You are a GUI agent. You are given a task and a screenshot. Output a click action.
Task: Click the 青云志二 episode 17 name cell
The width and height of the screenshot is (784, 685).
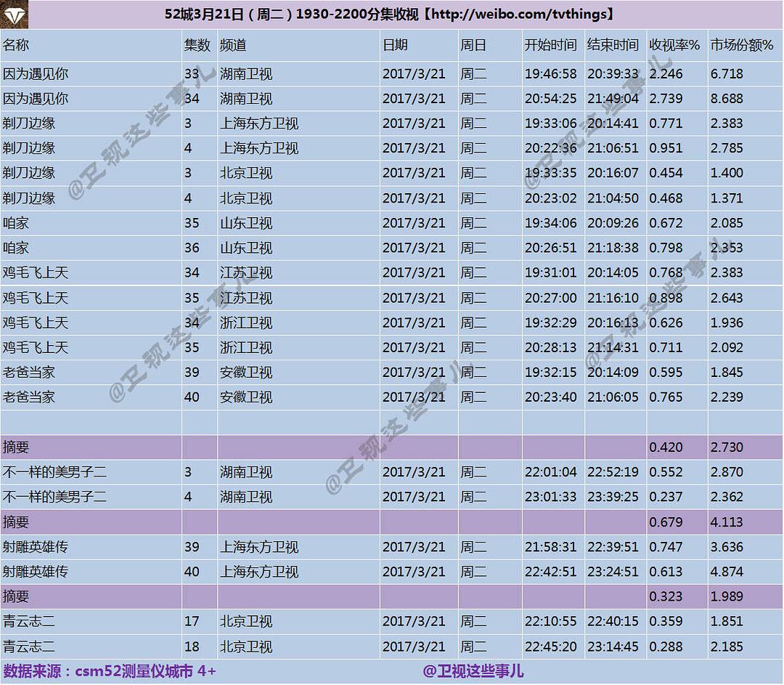(29, 622)
